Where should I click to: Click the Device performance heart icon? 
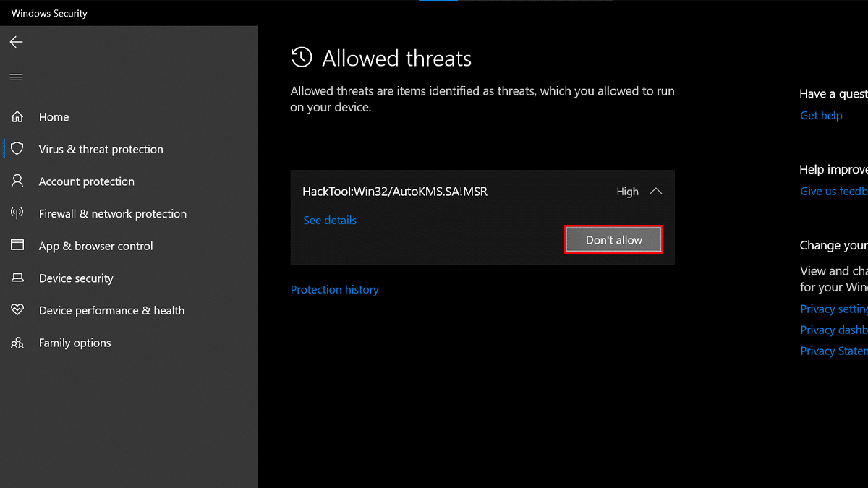[x=17, y=310]
